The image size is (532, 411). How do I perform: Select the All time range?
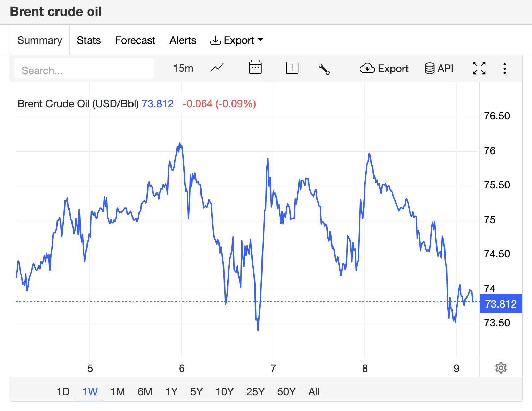click(x=314, y=392)
